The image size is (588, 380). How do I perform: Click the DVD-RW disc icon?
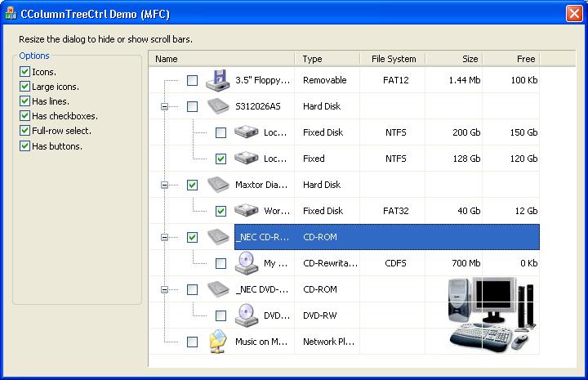point(247,315)
